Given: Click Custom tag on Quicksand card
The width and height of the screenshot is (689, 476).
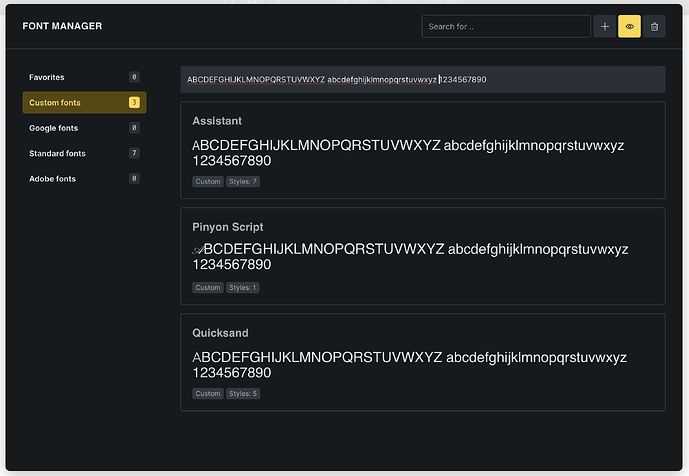Looking at the screenshot, I should (x=208, y=393).
